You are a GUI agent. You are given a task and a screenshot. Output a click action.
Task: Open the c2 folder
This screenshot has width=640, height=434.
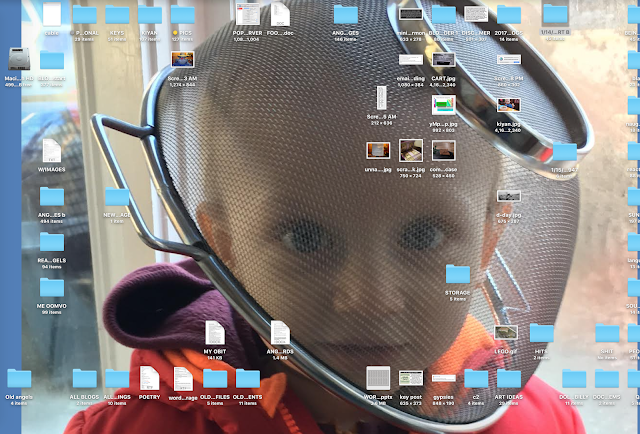476,378
